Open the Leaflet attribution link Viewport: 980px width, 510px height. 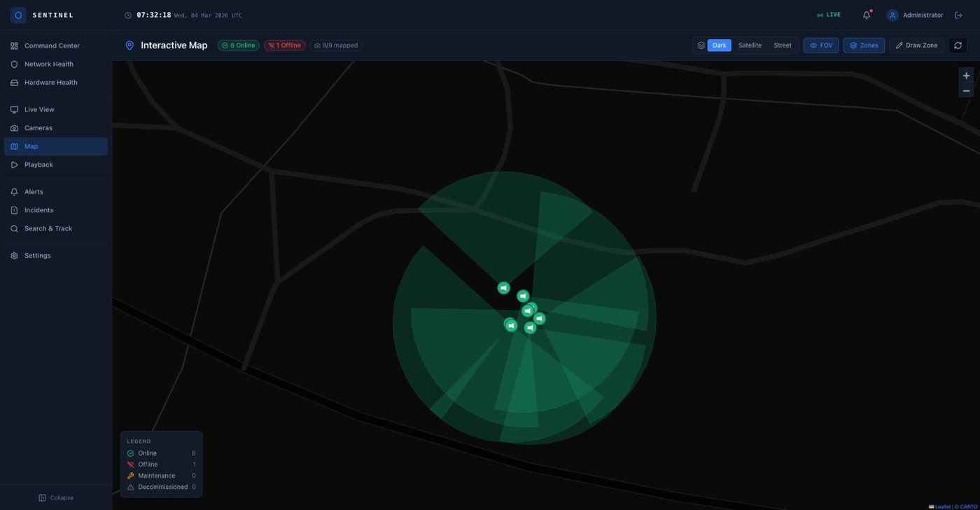pos(942,506)
